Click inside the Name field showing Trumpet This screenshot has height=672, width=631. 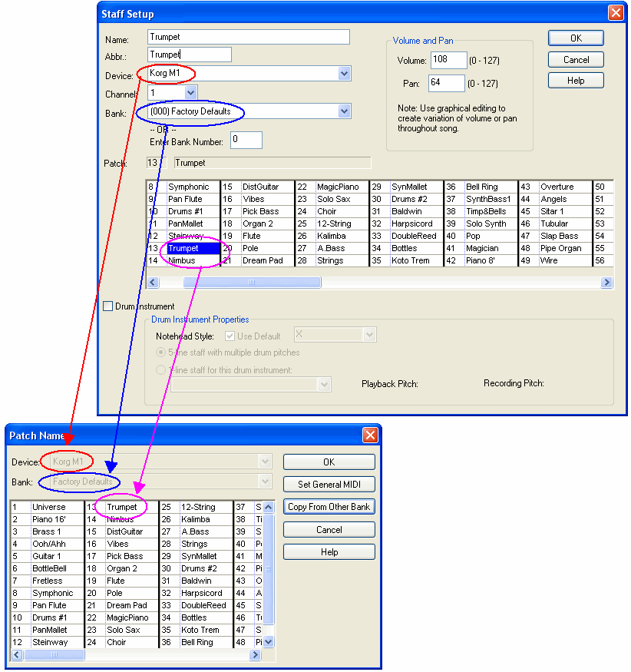tap(246, 36)
